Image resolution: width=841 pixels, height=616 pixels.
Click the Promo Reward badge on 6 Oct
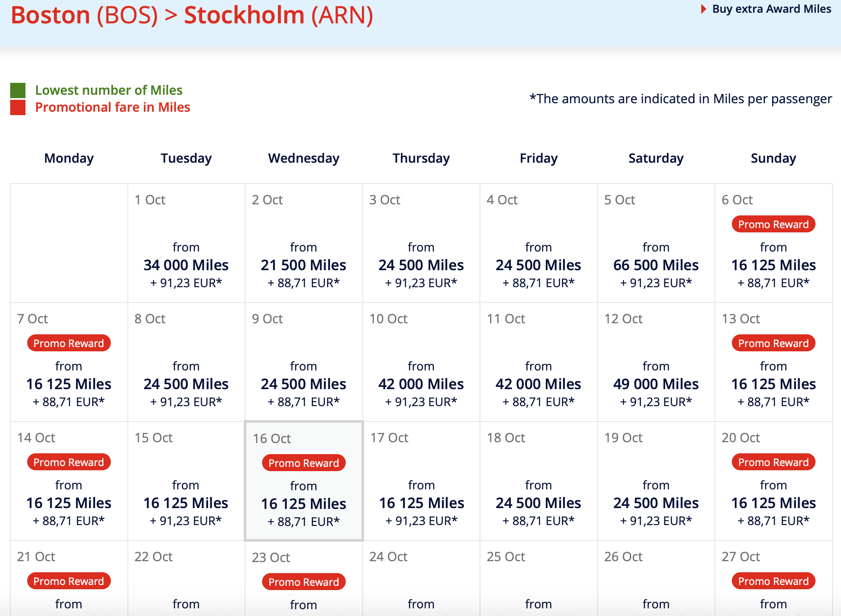[x=773, y=224]
